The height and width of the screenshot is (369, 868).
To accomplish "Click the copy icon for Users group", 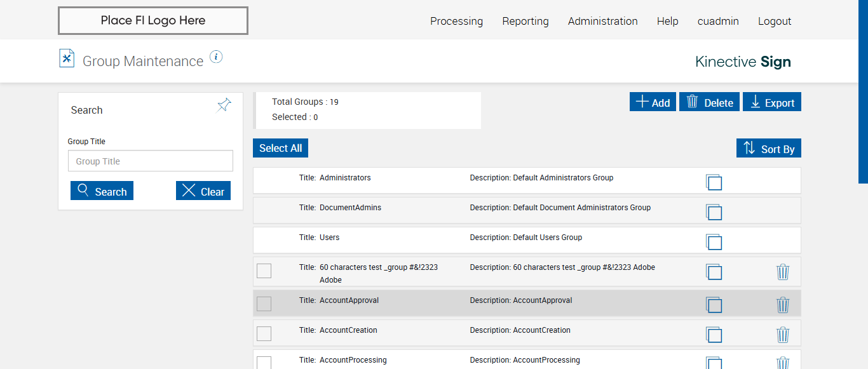I will click(x=714, y=242).
